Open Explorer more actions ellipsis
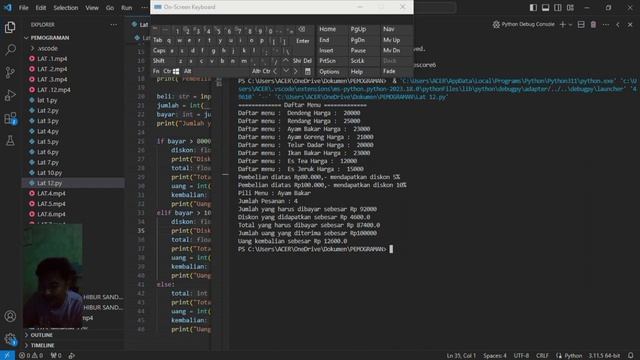640x360 pixels. 113,24
